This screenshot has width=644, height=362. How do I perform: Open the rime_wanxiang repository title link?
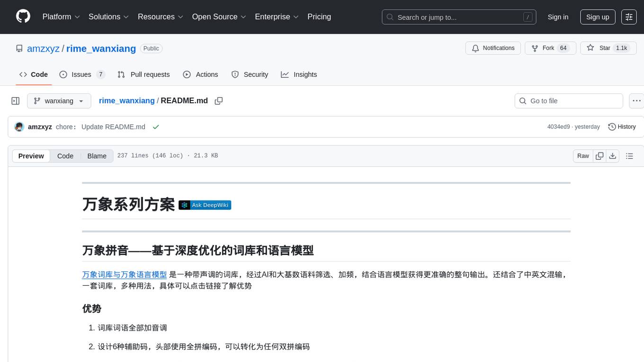tap(101, 48)
